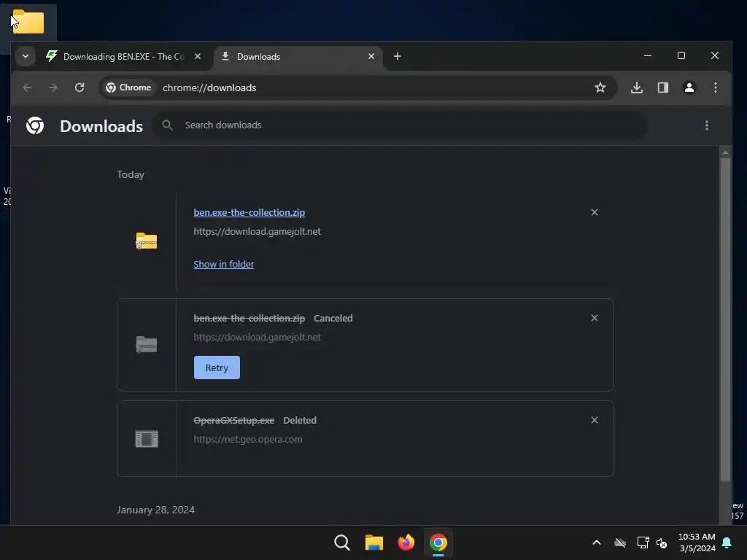Click the yellow zip folder icon
This screenshot has width=747, height=560.
pyautogui.click(x=146, y=241)
